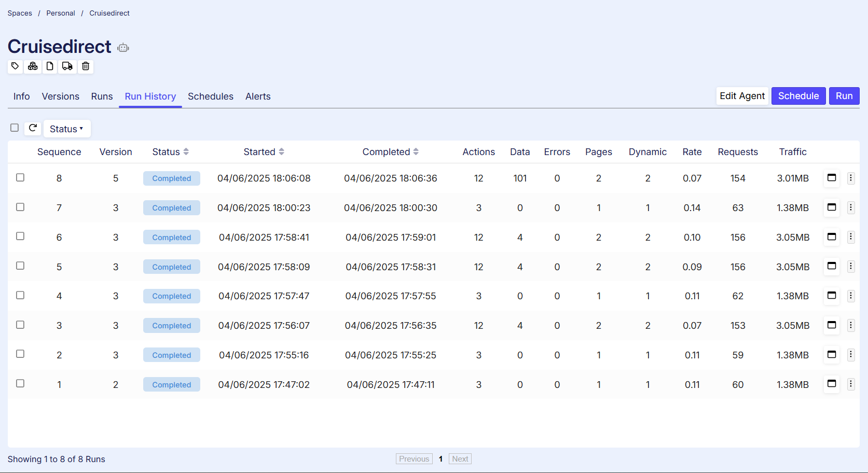Viewport: 868px width, 473px height.
Task: Open the Status filter dropdown
Action: coord(66,129)
